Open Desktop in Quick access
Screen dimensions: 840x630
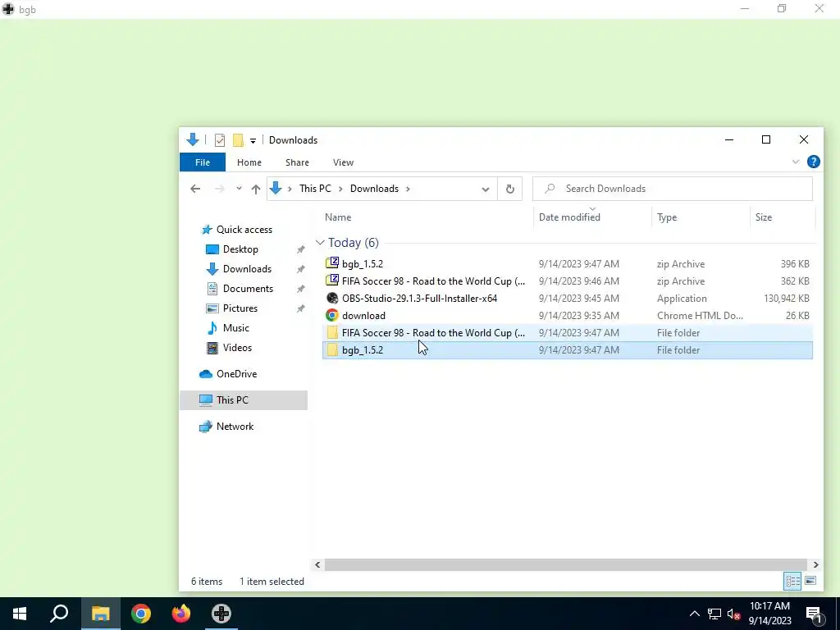click(x=240, y=249)
